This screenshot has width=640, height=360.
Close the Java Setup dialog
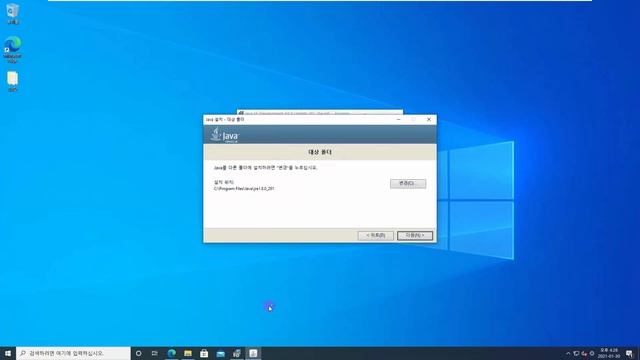(x=429, y=120)
